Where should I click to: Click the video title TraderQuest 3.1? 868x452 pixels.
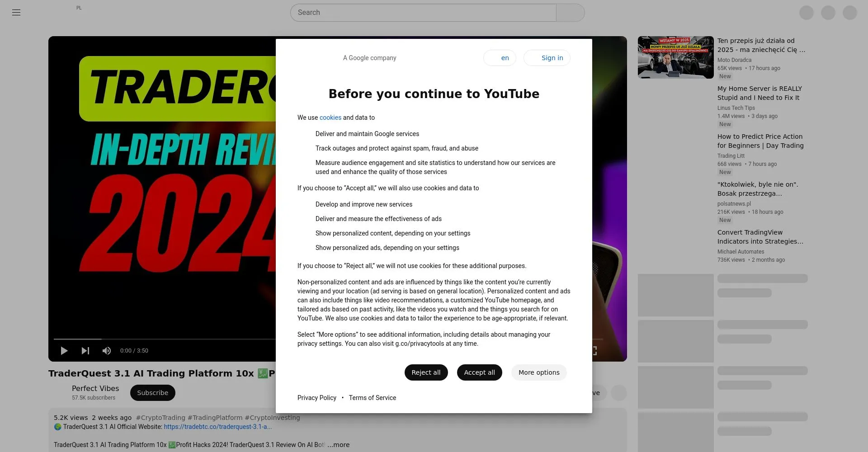(x=161, y=373)
